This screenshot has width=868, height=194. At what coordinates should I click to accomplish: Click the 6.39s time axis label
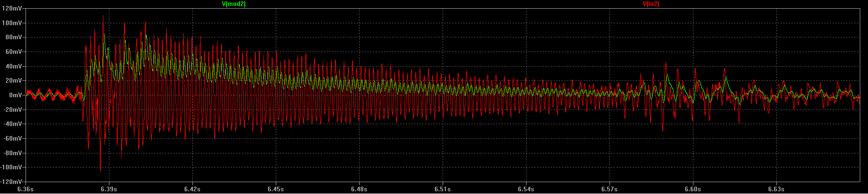[108, 189]
